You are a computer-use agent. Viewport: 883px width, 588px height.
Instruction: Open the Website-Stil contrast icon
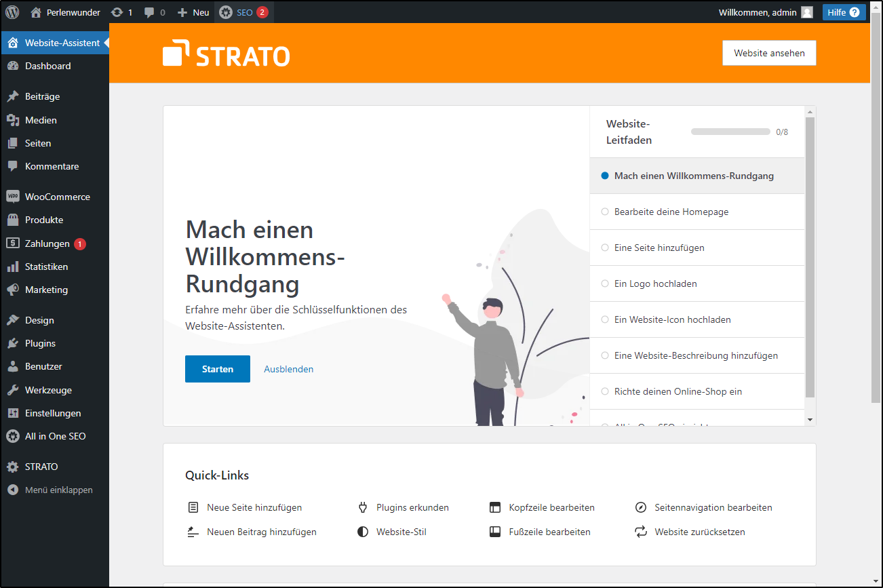coord(364,532)
